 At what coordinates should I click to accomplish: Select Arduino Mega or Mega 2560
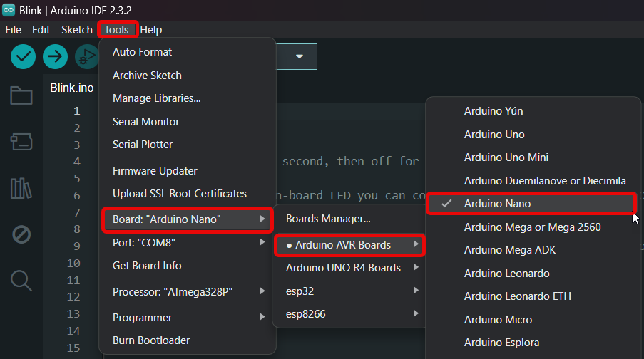tap(532, 227)
